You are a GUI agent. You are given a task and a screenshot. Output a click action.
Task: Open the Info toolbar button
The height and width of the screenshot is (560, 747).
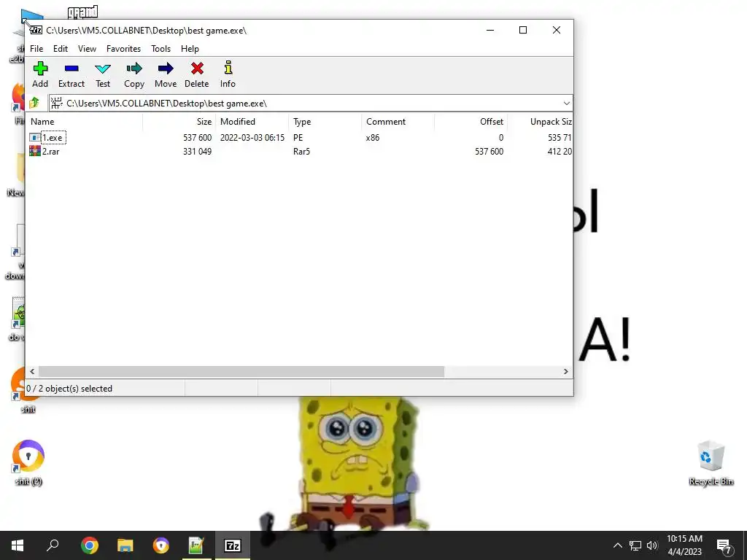click(x=228, y=75)
